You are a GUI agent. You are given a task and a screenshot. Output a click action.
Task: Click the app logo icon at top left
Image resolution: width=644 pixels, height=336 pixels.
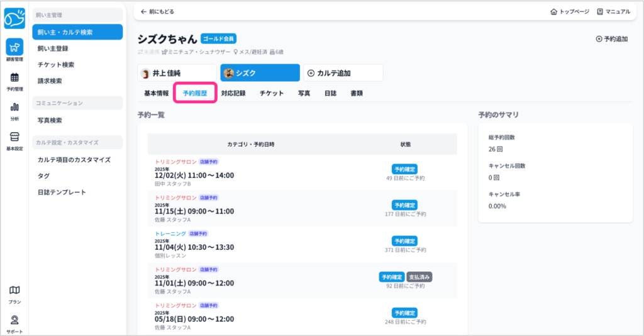14,18
